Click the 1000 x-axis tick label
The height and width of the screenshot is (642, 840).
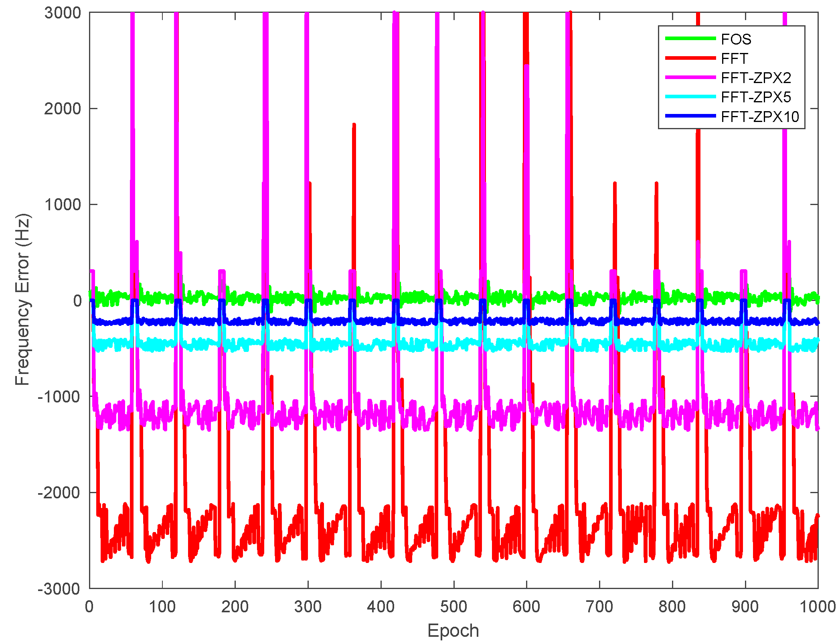click(x=817, y=606)
